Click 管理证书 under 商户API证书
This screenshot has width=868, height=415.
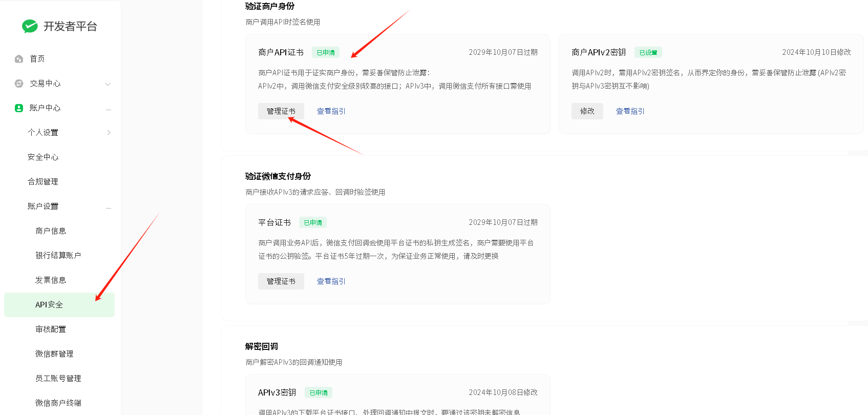pos(281,111)
